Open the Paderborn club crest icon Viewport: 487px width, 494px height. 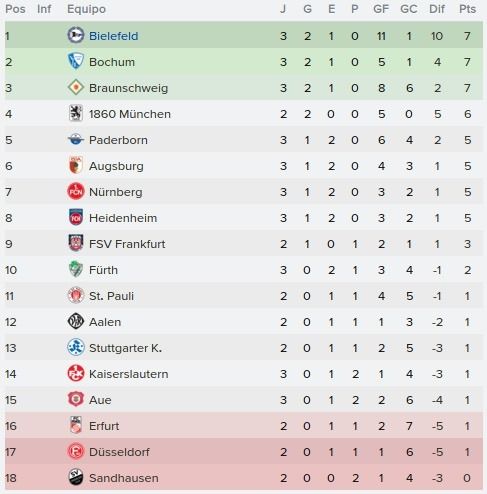[x=76, y=140]
